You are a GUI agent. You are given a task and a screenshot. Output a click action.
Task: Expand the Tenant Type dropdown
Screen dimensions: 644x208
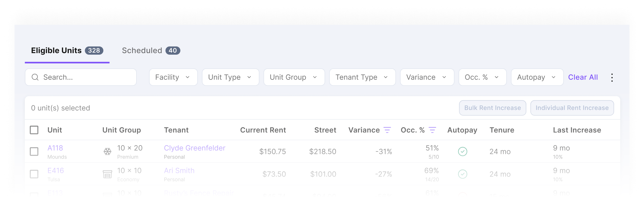click(x=362, y=77)
